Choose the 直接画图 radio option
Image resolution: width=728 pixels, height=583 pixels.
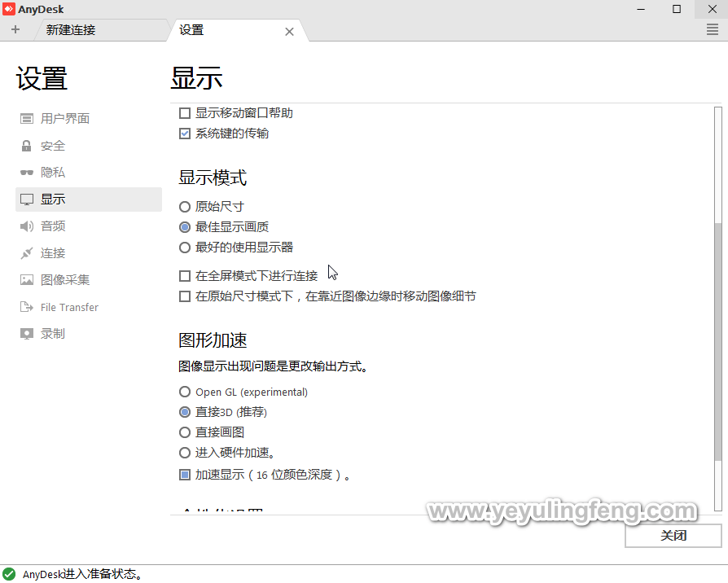(185, 432)
